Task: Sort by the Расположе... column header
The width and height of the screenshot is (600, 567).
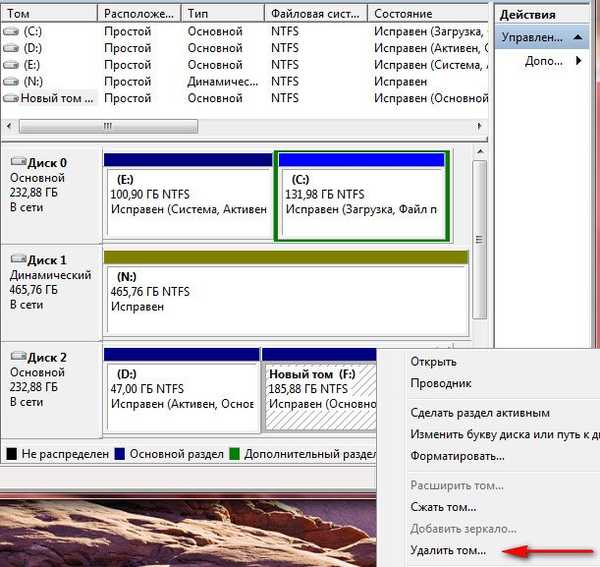Action: 139,14
